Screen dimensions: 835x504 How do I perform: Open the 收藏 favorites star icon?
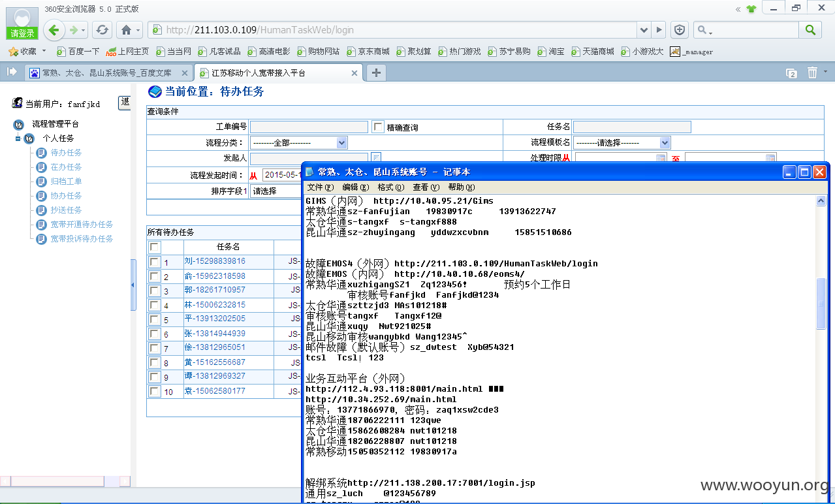(13, 51)
